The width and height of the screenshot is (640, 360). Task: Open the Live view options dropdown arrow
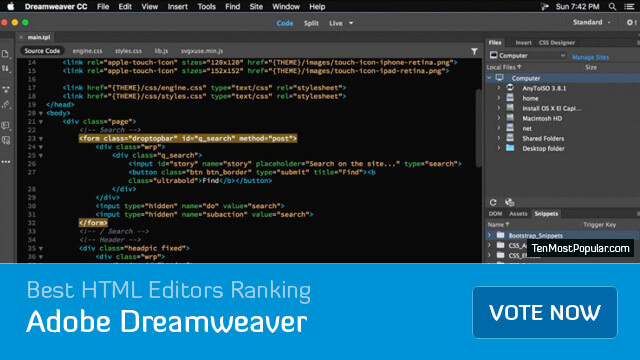(x=351, y=23)
